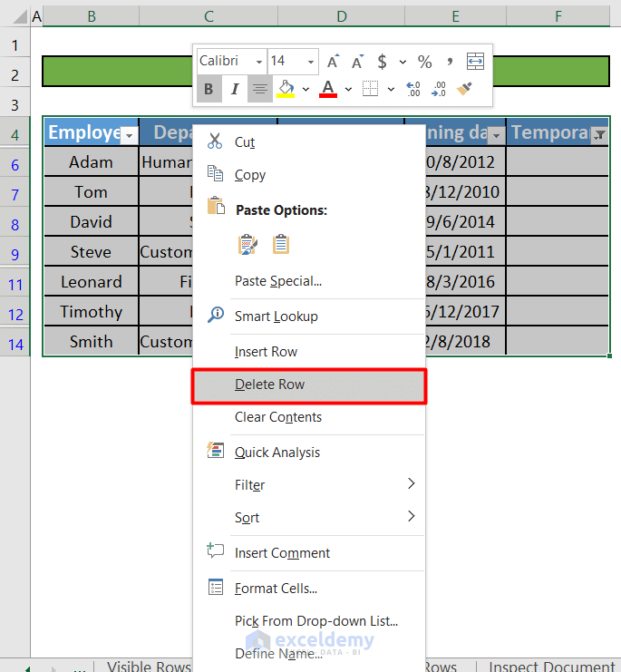Choose Quick Analysis menu entry
Image resolution: width=621 pixels, height=672 pixels.
tap(309, 453)
